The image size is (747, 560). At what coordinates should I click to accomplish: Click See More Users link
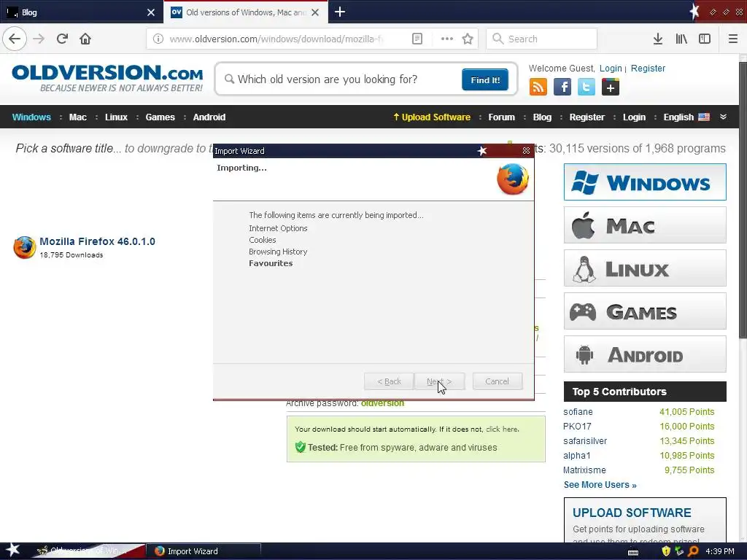coord(600,485)
